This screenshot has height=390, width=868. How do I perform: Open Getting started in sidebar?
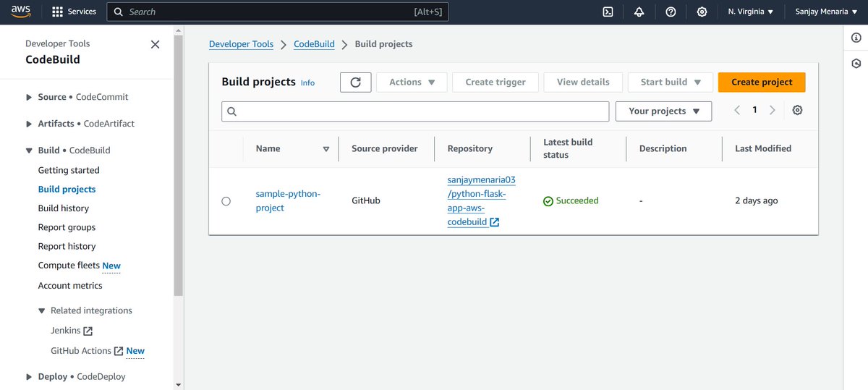click(69, 170)
